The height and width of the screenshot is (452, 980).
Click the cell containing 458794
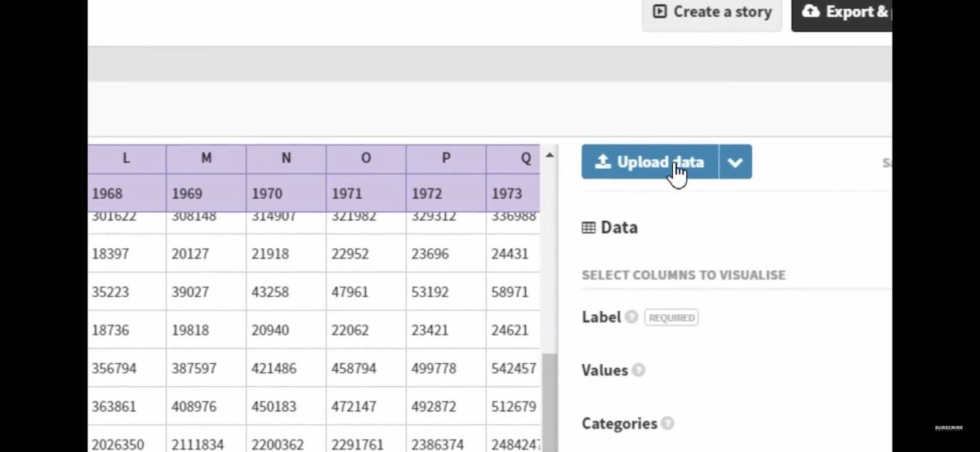(367, 368)
